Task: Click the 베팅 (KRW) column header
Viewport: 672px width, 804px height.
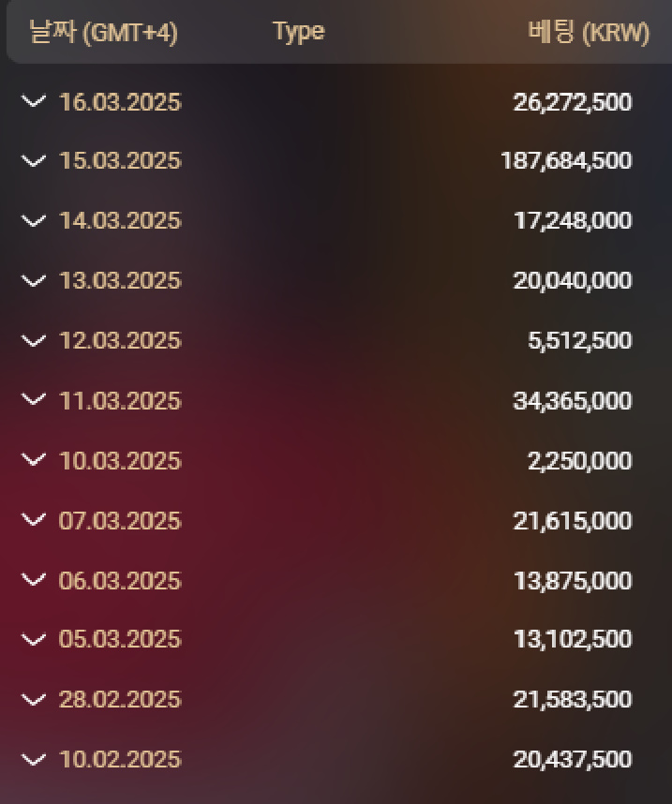Action: click(x=589, y=33)
